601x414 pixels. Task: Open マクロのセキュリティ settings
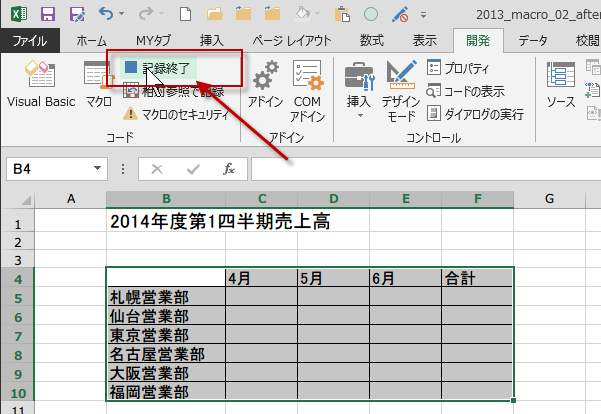[x=176, y=114]
